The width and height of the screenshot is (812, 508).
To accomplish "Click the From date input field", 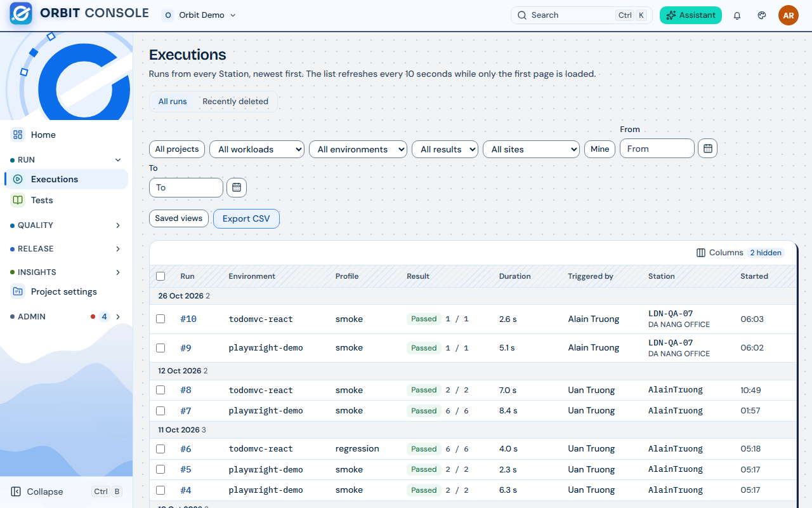I will click(x=657, y=149).
